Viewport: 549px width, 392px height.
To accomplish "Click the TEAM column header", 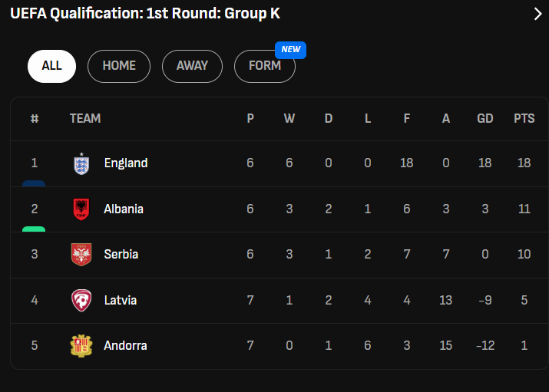I will 85,119.
